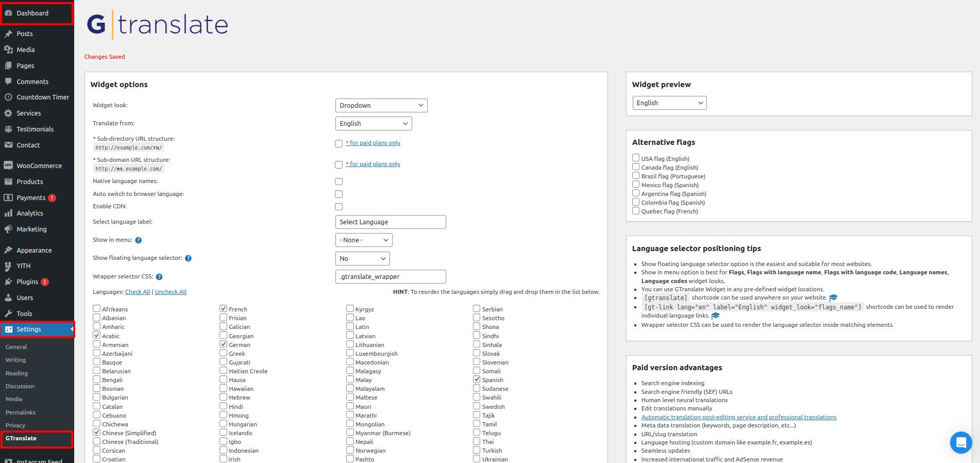
Task: Click the Dashboard gauge icon
Action: click(x=8, y=13)
